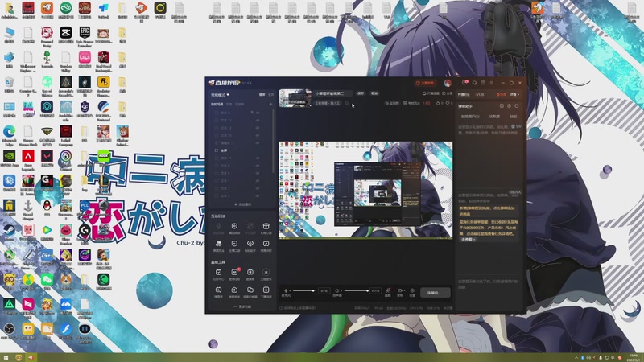
Task: Open the binoculars 弹幕玩法 tool
Action: [218, 244]
